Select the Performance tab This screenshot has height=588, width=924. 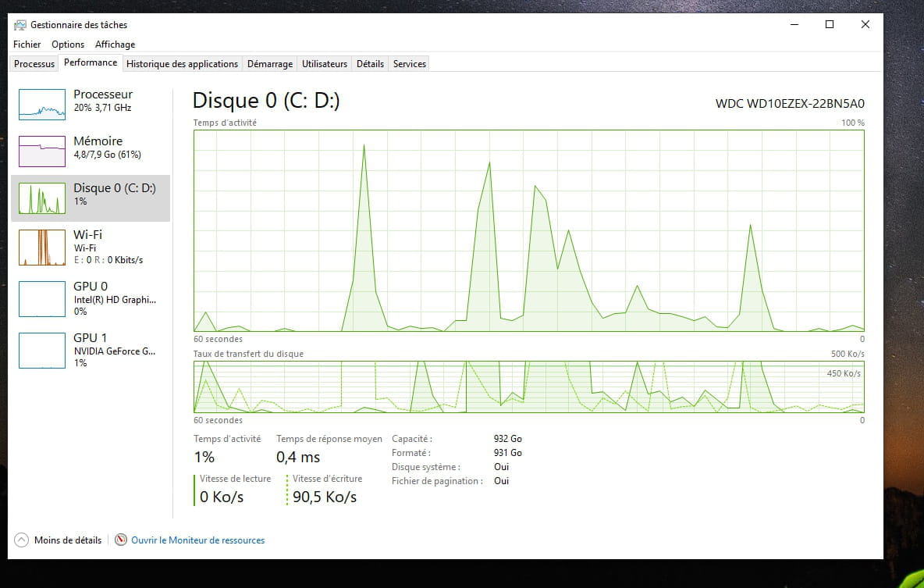(x=91, y=62)
